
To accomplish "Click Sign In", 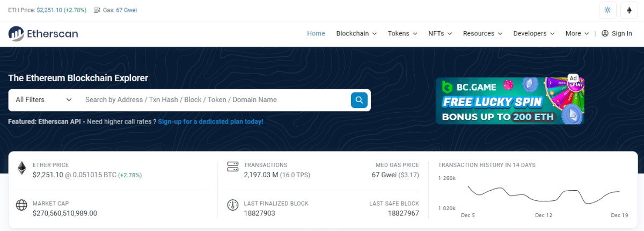I will (617, 33).
